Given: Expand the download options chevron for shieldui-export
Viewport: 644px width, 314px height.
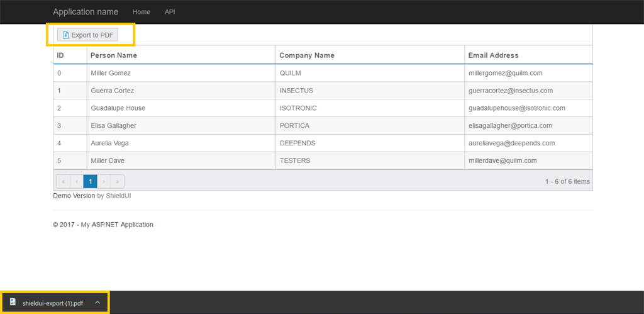Looking at the screenshot, I should point(97,303).
